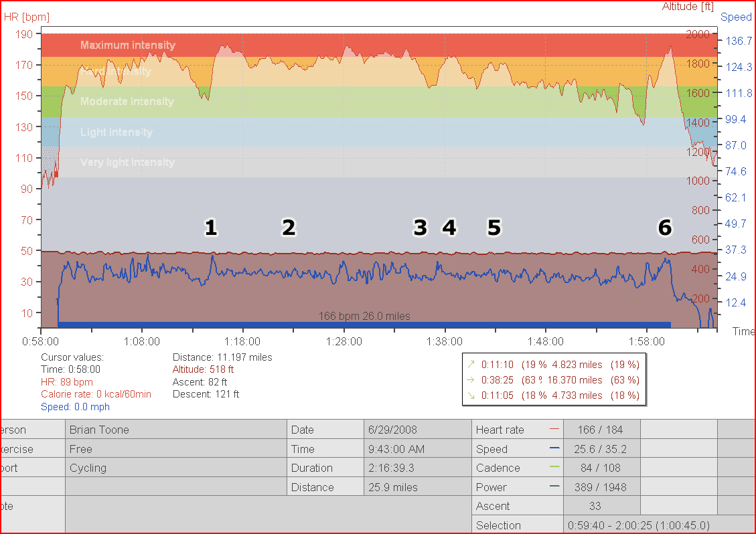Viewport: 756px width, 534px height.
Task: Click the "Maximum intensity" zone label
Action: click(x=128, y=45)
